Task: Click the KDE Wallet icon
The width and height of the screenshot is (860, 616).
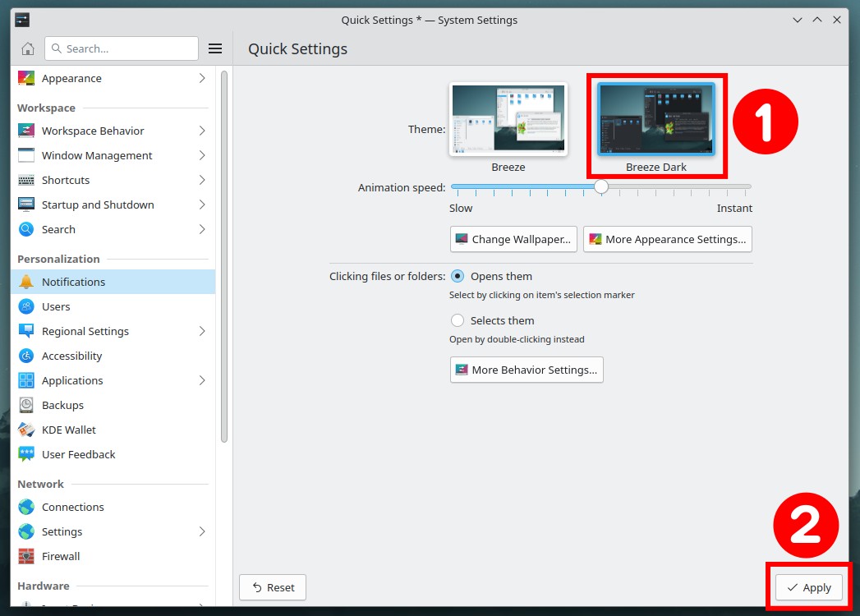Action: [25, 430]
